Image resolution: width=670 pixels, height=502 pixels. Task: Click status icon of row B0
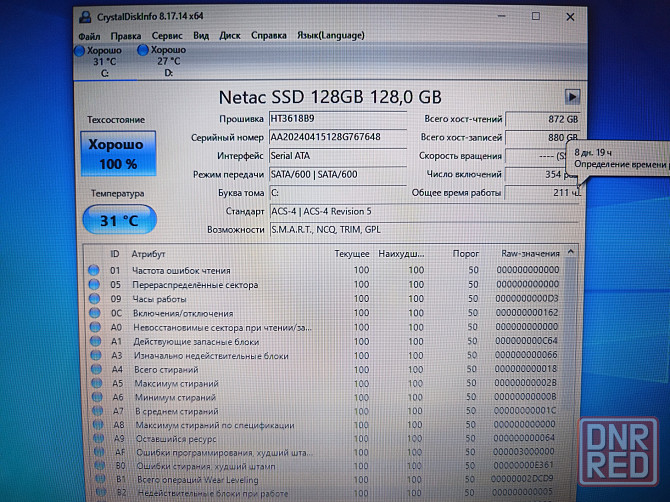pyautogui.click(x=100, y=465)
